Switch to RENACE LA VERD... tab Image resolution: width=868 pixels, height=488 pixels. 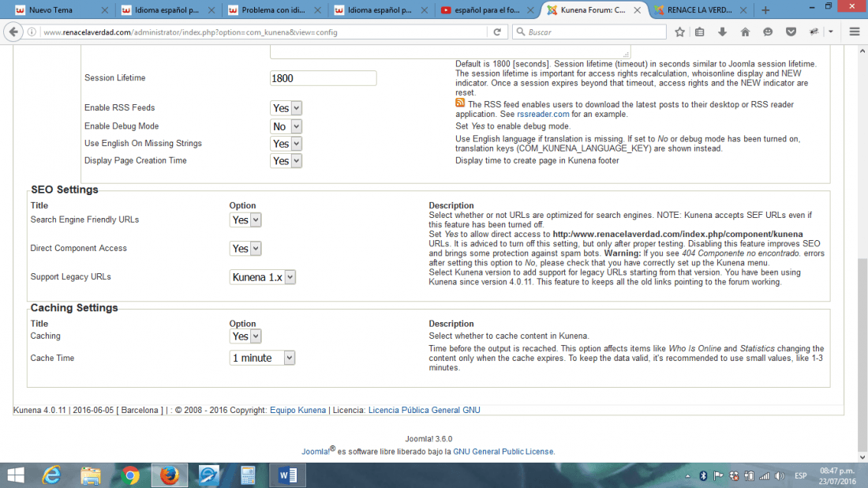[700, 10]
